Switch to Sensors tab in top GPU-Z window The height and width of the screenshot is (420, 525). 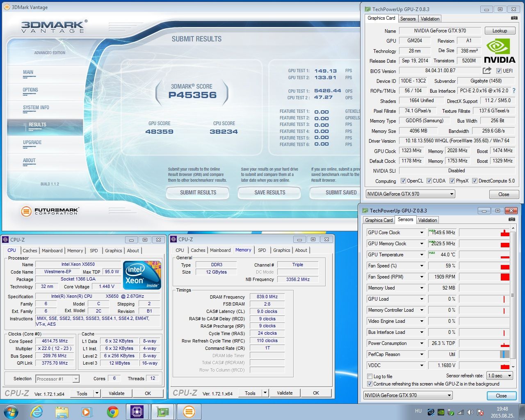408,18
